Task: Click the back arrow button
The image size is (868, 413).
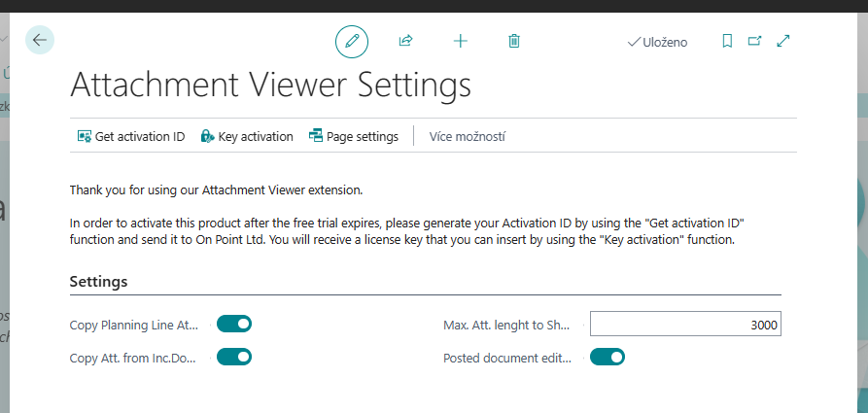Action: pos(39,40)
